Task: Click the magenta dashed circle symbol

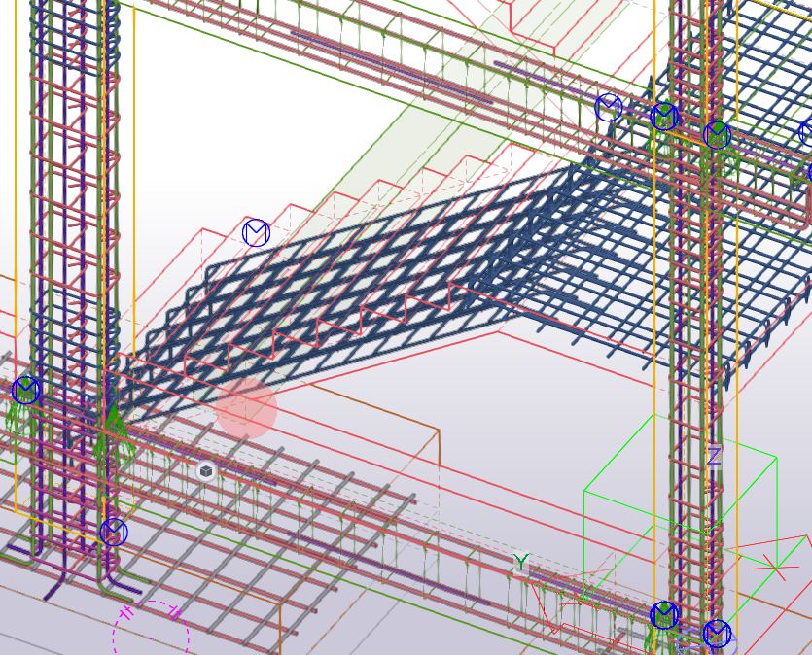Action: tap(151, 634)
